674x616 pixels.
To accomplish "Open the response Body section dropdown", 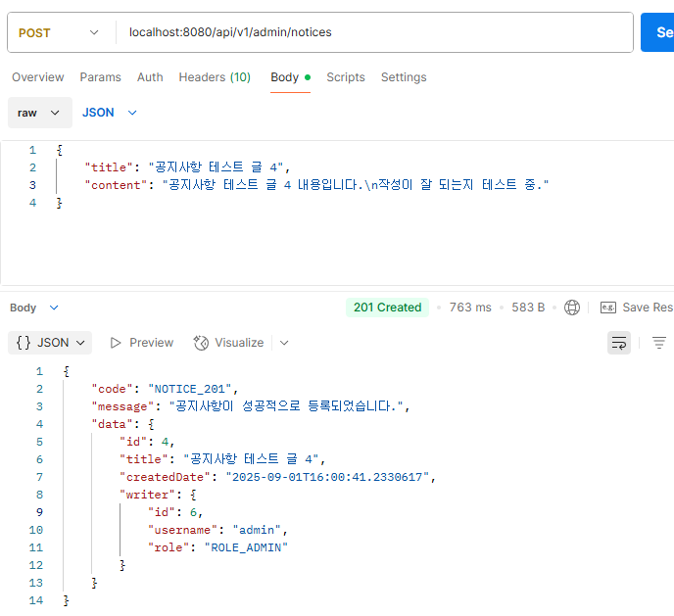I will [34, 308].
